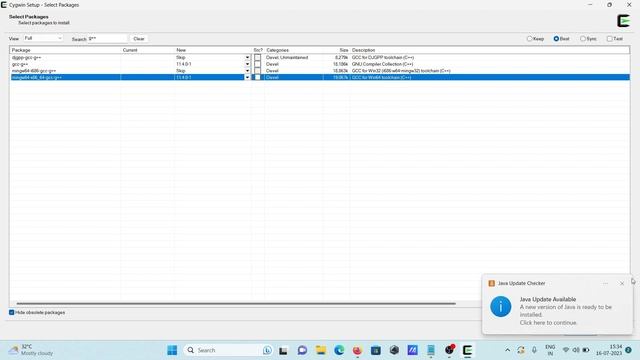Screen dimensions: 640x360
Task: Click the package Search input field
Action: [x=107, y=39]
